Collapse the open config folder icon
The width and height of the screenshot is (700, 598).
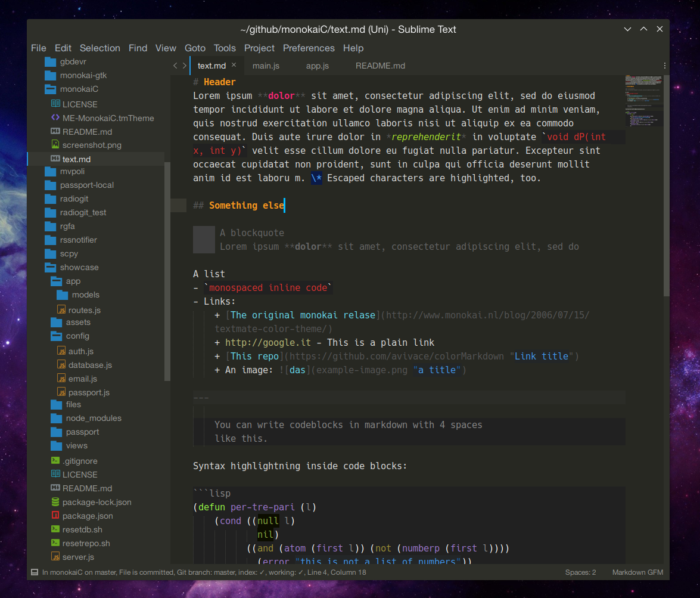pyautogui.click(x=56, y=336)
